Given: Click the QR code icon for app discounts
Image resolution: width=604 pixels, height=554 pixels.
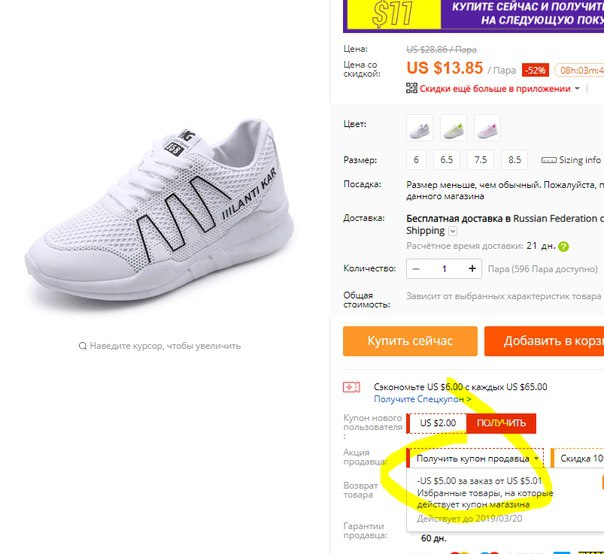Looking at the screenshot, I should pos(411,88).
